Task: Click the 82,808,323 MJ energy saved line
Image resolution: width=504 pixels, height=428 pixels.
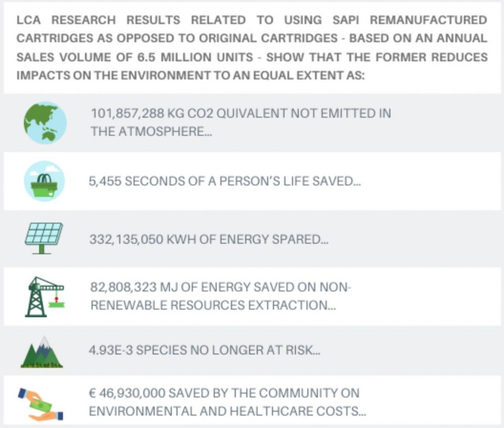Action: point(220,296)
